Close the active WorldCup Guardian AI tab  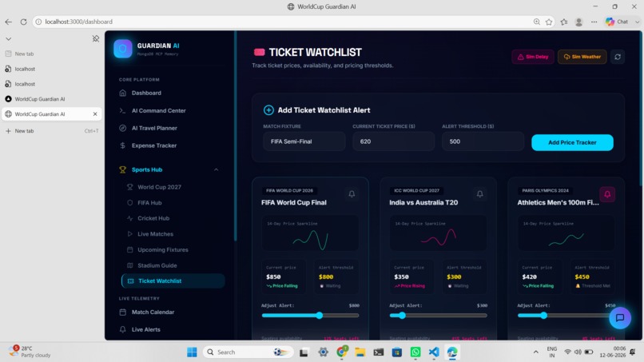click(95, 113)
